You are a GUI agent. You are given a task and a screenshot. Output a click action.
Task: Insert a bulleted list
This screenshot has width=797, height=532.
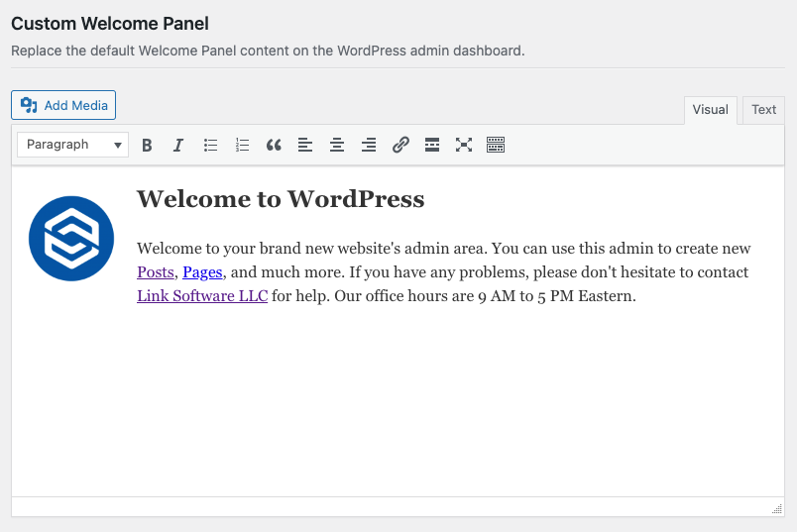[210, 146]
